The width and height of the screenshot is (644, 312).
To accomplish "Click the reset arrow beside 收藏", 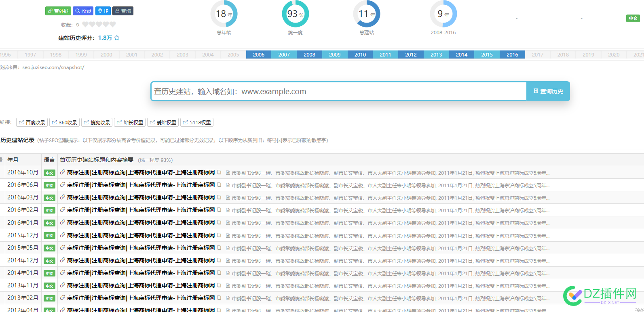I will pyautogui.click(x=78, y=25).
